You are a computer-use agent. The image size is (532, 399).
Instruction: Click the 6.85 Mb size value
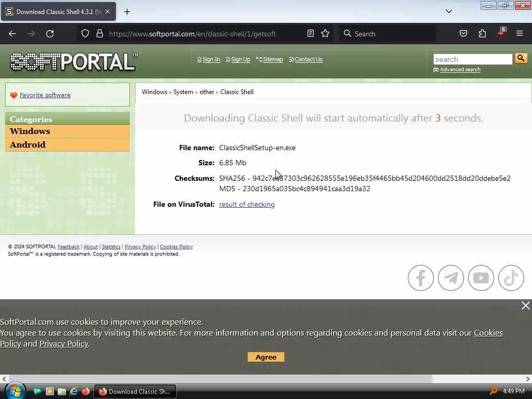coord(233,163)
